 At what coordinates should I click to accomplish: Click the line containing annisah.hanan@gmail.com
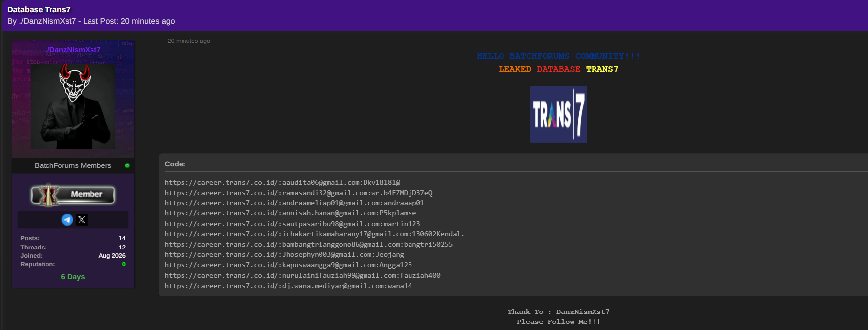[x=290, y=213]
